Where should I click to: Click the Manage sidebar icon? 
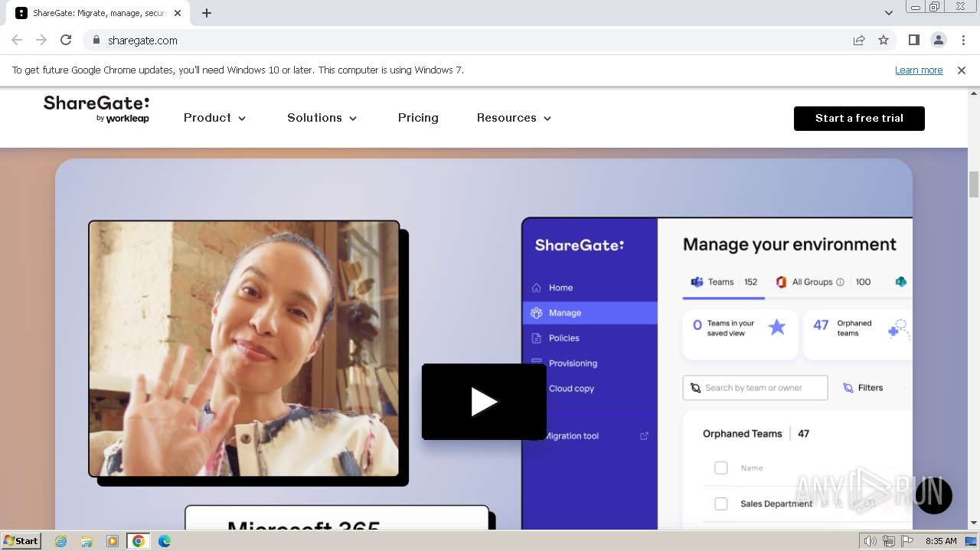point(536,313)
